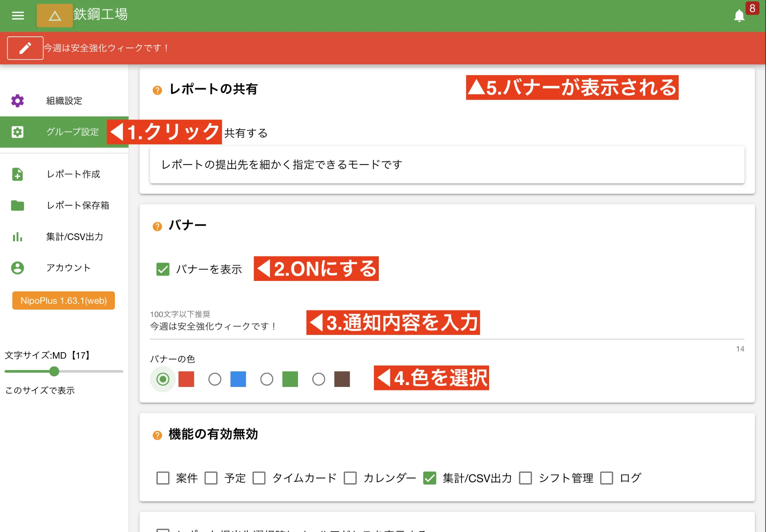Viewport: 766px width, 532px height.
Task: Open the navigation drawer with the hamburger icon
Action: (x=18, y=16)
